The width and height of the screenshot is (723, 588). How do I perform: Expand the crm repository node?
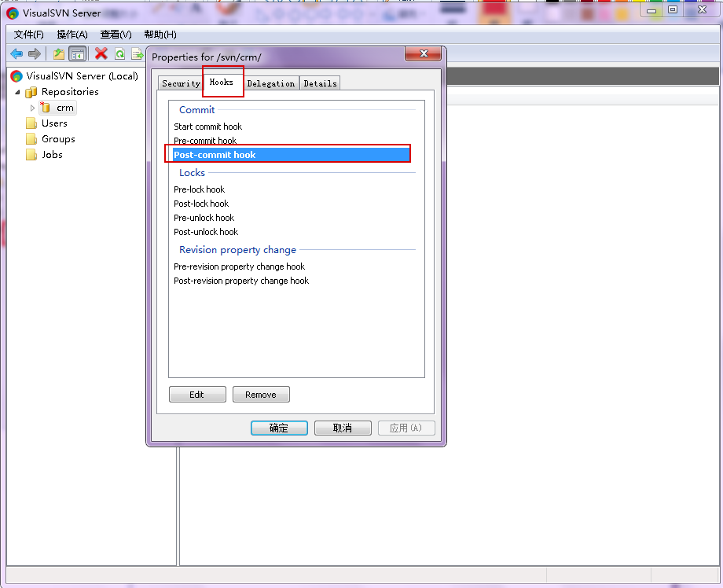click(32, 108)
